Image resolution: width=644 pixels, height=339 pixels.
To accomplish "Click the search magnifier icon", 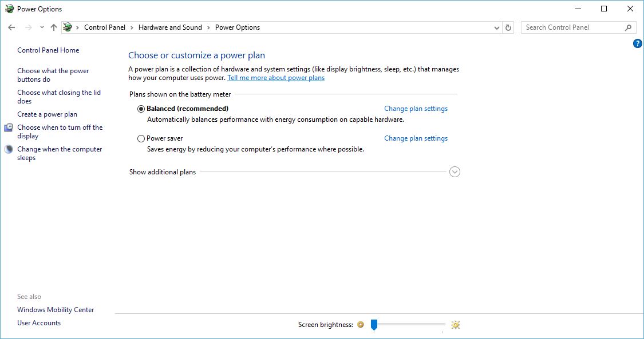I will pyautogui.click(x=628, y=27).
